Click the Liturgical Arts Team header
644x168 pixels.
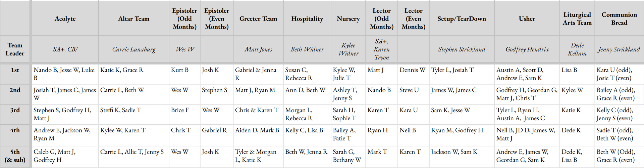pyautogui.click(x=577, y=18)
